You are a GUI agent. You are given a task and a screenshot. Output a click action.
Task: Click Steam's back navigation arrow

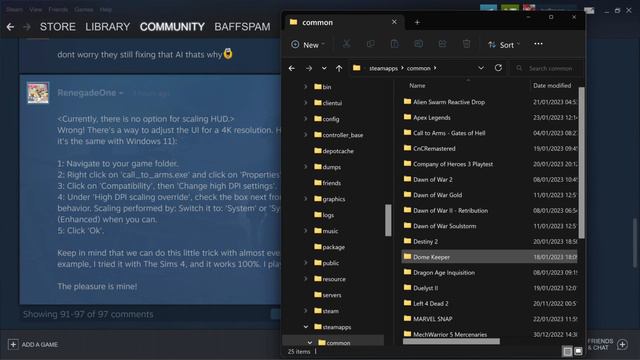click(x=10, y=27)
